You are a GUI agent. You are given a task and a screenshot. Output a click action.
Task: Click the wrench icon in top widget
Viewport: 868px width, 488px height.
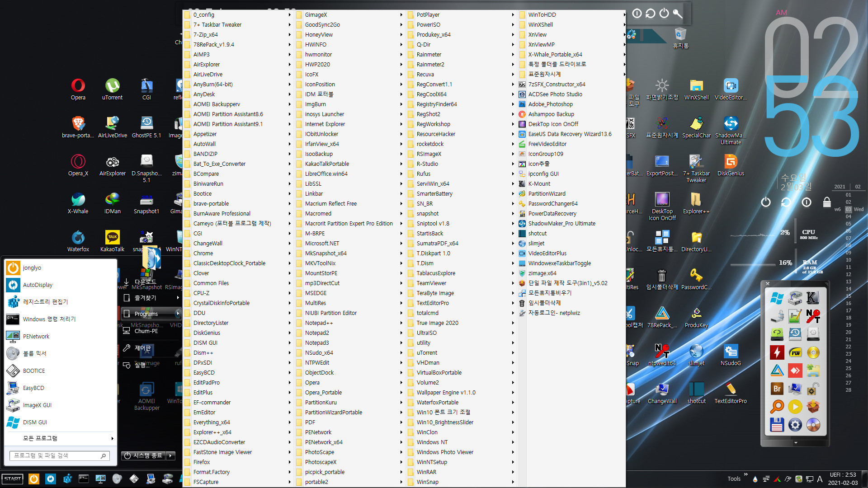pos(678,14)
